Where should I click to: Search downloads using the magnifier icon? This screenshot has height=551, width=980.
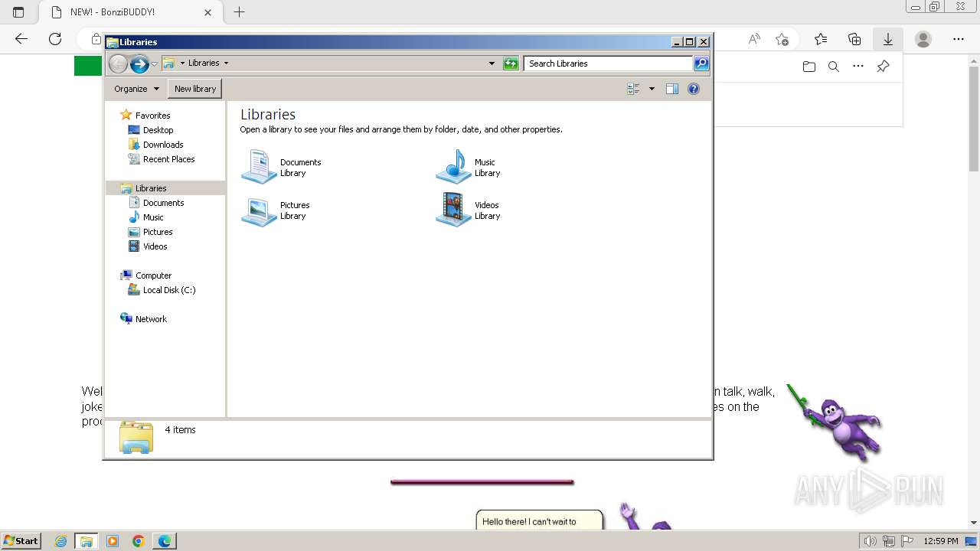pyautogui.click(x=834, y=67)
